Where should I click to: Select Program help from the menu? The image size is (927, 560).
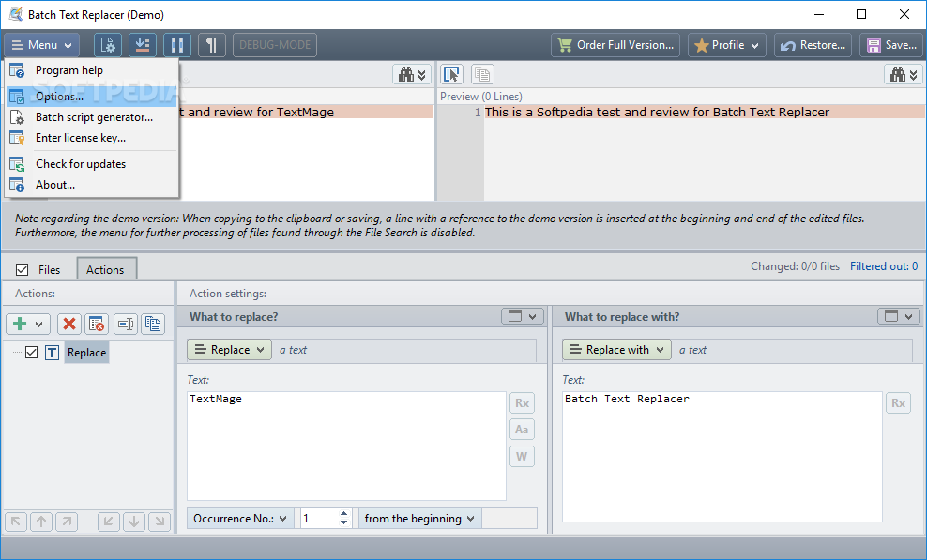92,70
